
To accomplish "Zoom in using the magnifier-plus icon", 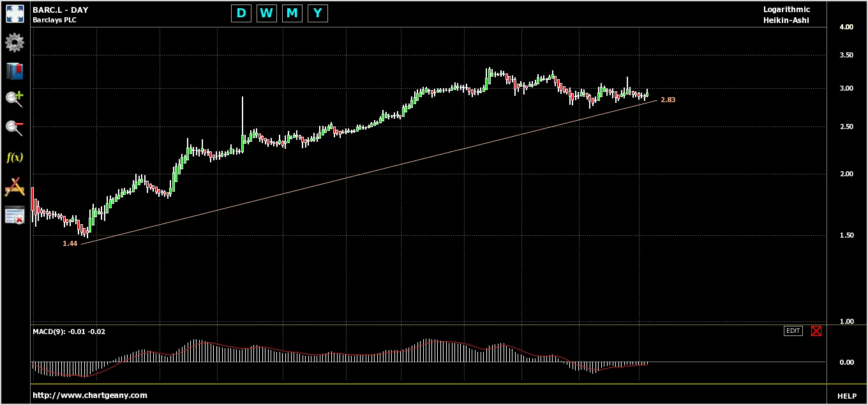I will pos(14,99).
